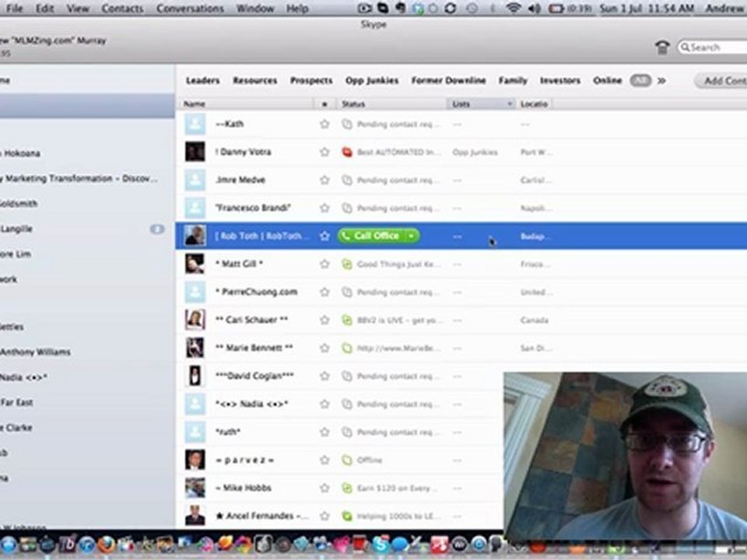Show more contact list tabs chevron
The height and width of the screenshot is (560, 747).
click(x=661, y=80)
